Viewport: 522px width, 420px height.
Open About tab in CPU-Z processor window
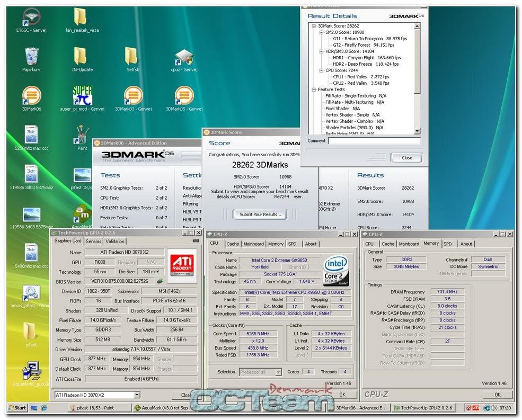pyautogui.click(x=311, y=244)
